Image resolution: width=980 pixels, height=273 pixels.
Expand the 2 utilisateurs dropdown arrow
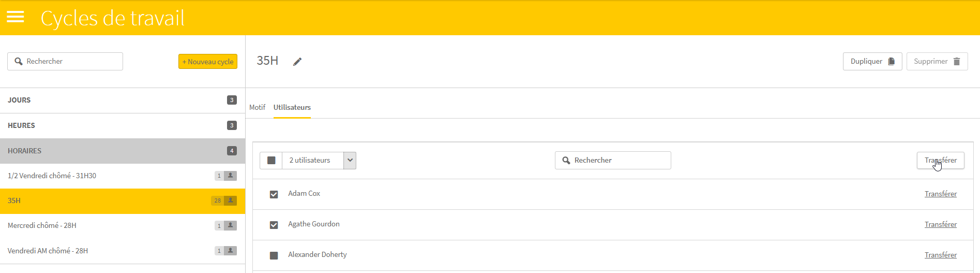(x=350, y=161)
